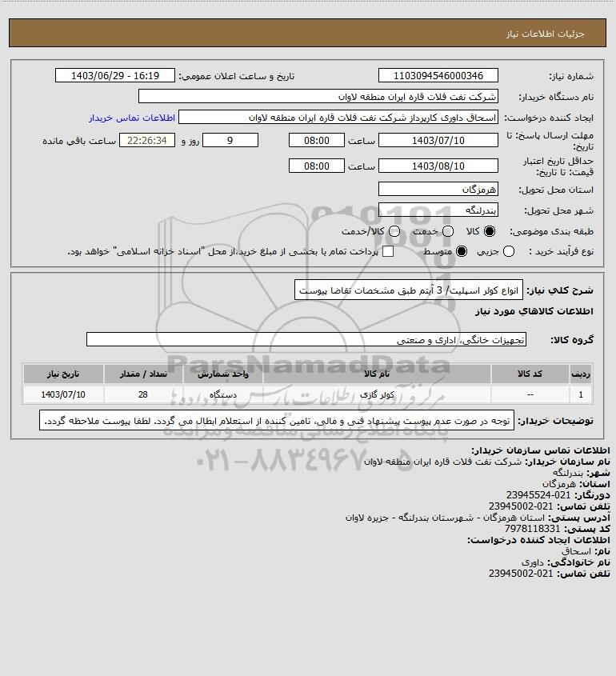The image size is (616, 676).
Task: Click the واحد شمارش column header
Action: [223, 374]
